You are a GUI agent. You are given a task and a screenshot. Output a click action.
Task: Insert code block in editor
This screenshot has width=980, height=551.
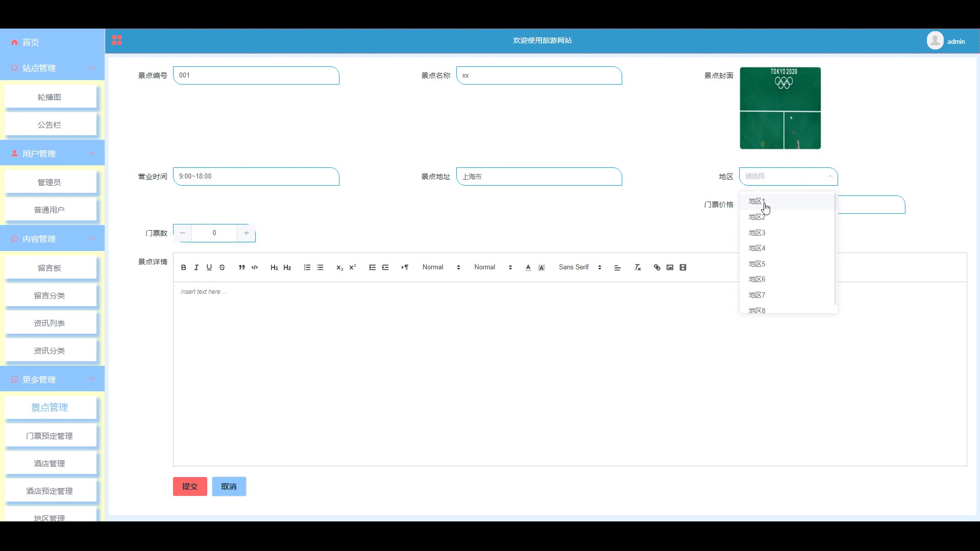pos(255,267)
